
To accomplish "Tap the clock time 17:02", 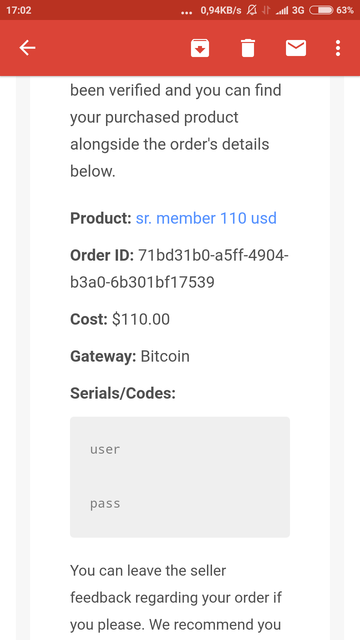I will (x=19, y=10).
